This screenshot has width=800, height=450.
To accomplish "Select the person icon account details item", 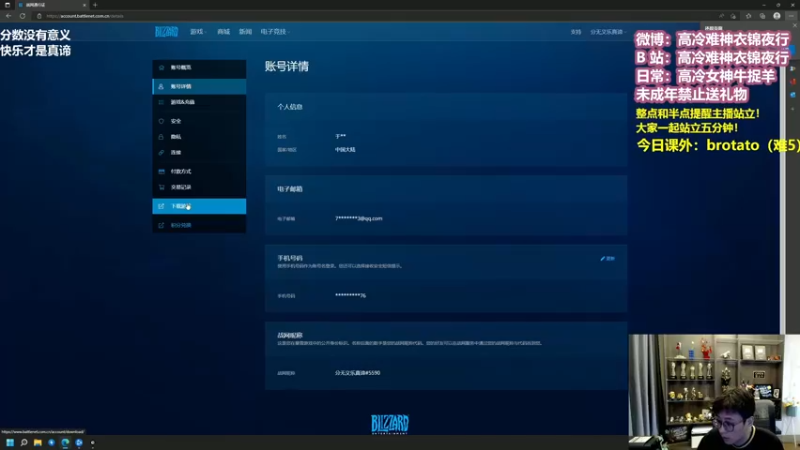I will [199, 86].
